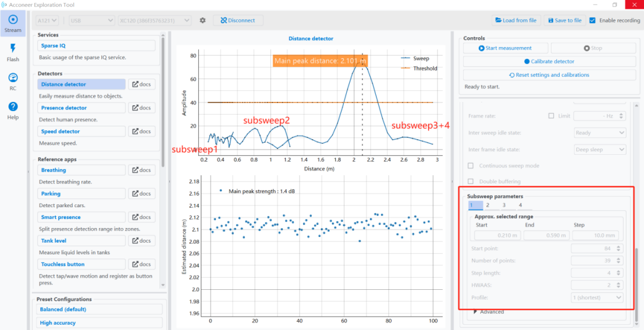This screenshot has height=330, width=644.
Task: Click the settings panel scrollbar
Action: [x=637, y=283]
